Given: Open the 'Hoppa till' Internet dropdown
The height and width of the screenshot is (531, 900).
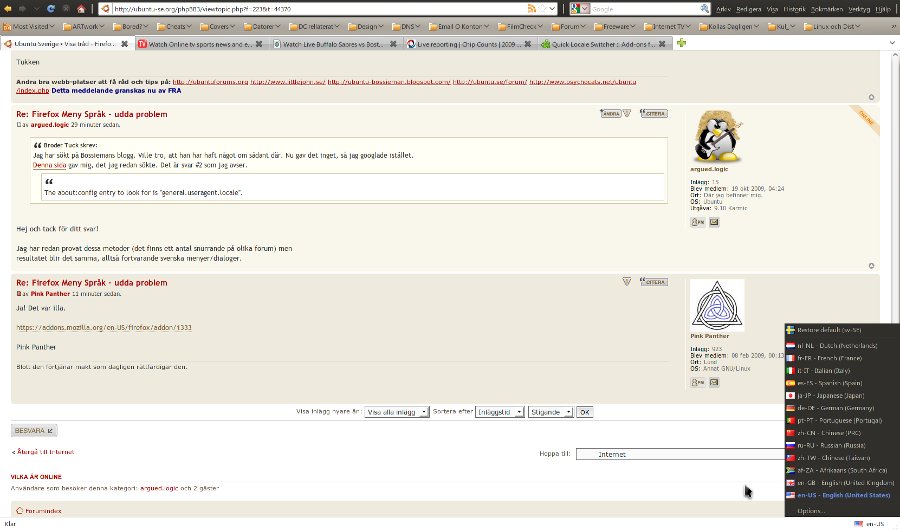Looking at the screenshot, I should pos(681,454).
